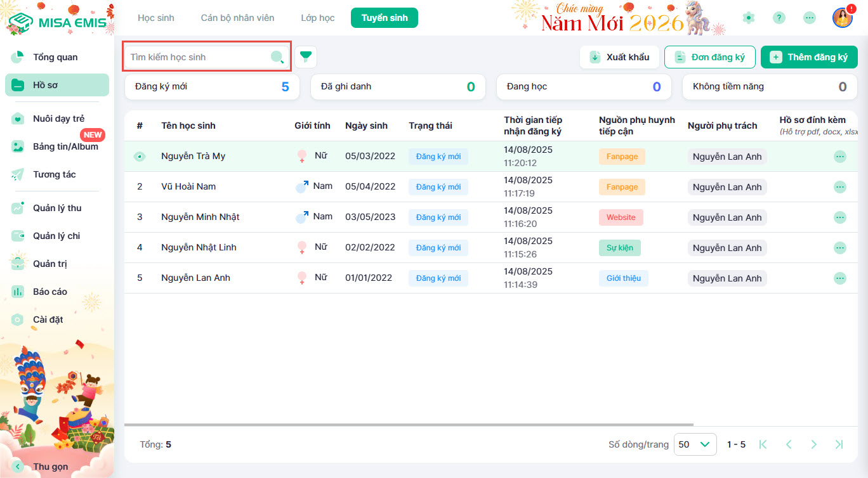Click the top bar more options icon
The image size is (868, 478).
point(810,18)
